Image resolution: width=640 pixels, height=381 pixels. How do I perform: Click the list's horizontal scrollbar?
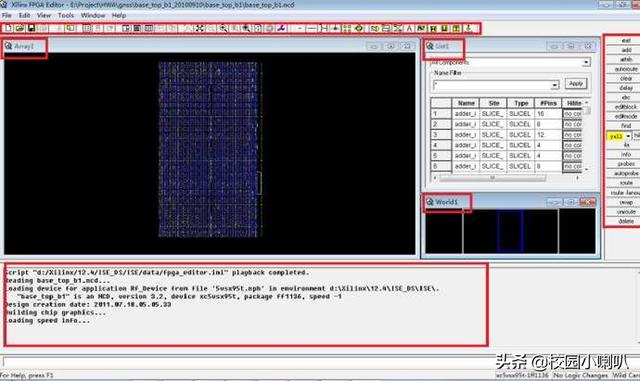506,178
